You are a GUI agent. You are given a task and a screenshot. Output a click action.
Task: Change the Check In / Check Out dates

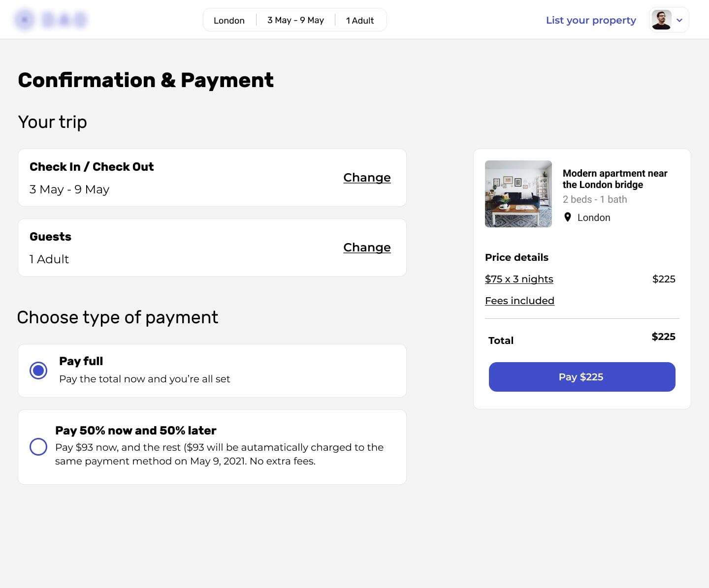tap(367, 178)
